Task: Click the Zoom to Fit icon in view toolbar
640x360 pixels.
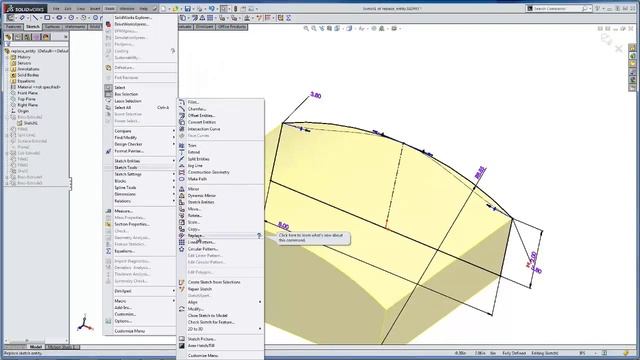Action: point(306,29)
